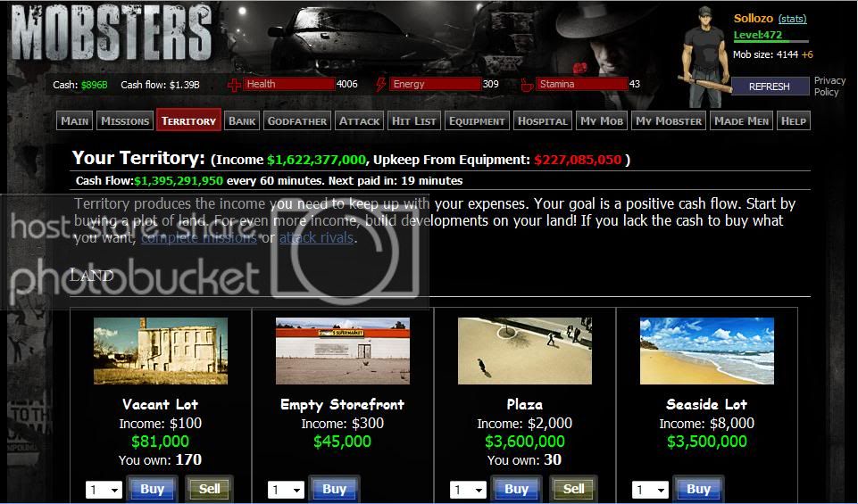Click the Mob size 4144 text

click(765, 54)
